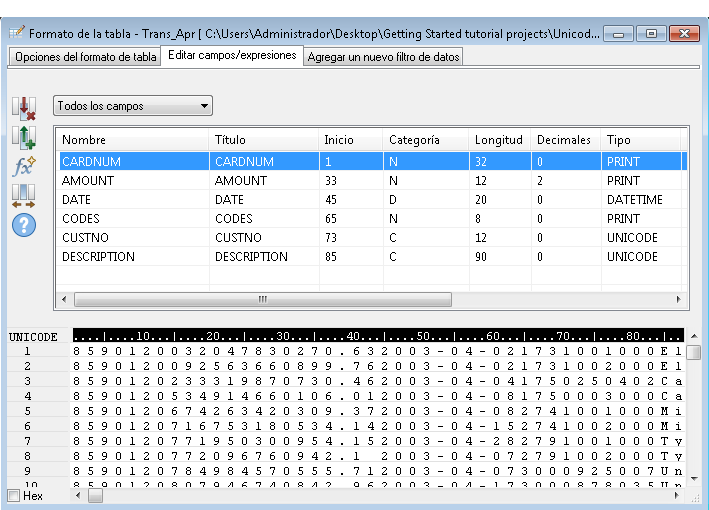The image size is (709, 510).
Task: Enable the Hex checkbox
Action: tap(14, 495)
